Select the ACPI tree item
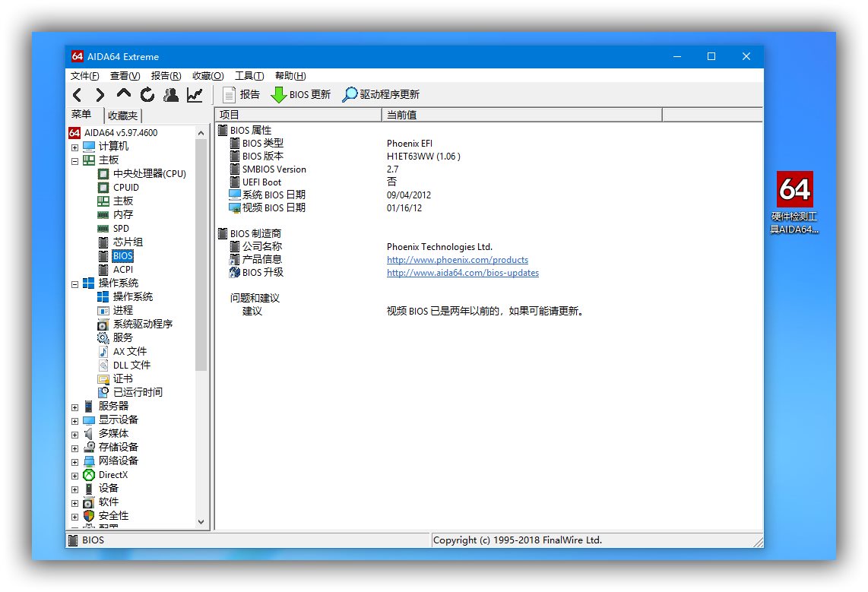868x592 pixels. coord(123,270)
